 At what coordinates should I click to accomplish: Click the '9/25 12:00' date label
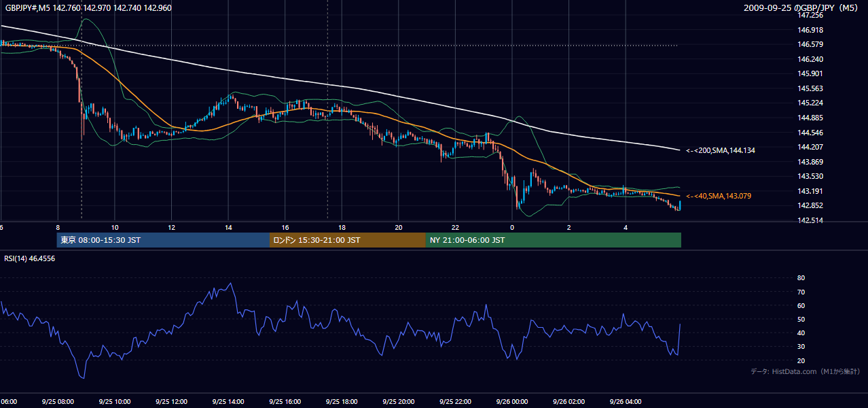click(171, 401)
